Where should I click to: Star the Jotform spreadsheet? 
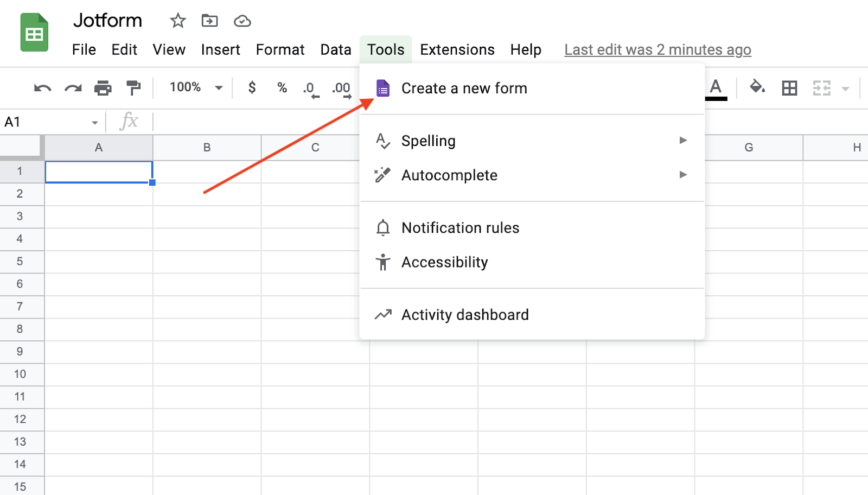[178, 21]
